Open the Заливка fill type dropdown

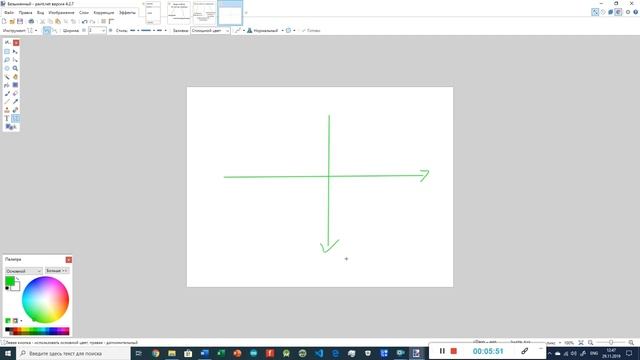210,31
